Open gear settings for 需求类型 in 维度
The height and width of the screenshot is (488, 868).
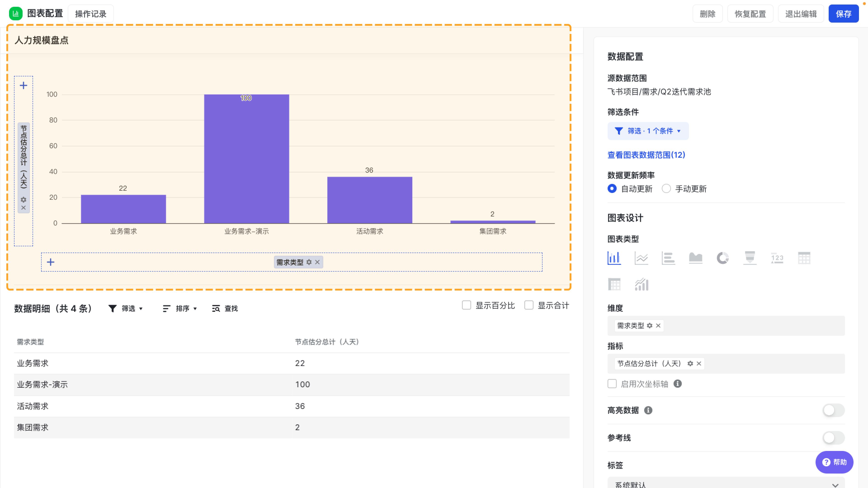(650, 326)
